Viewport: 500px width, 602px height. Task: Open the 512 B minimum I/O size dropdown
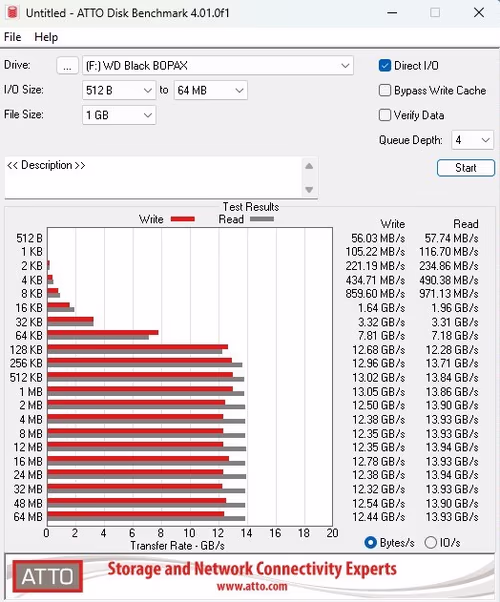[x=119, y=91]
